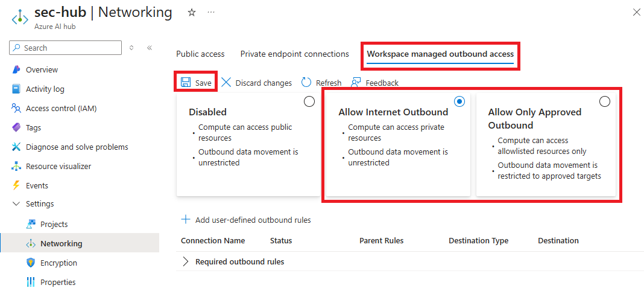Click the Access control (IAM) icon

tap(16, 108)
